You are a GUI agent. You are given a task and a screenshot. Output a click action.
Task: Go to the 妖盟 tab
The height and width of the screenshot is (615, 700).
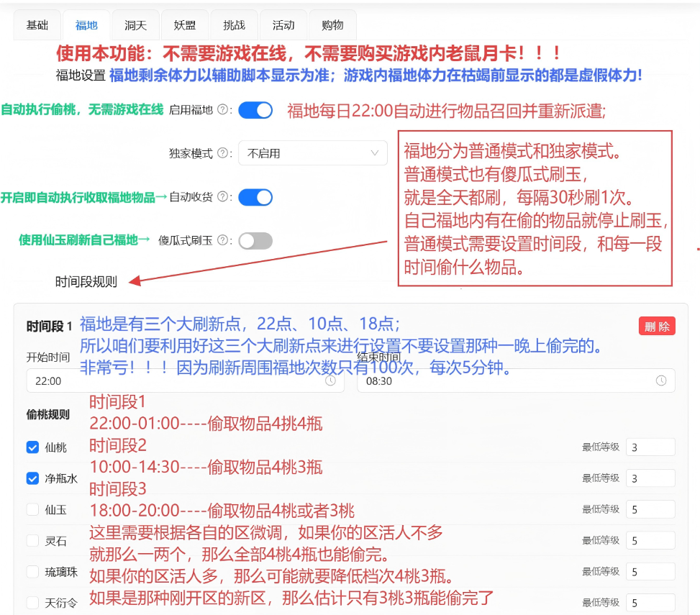tap(185, 25)
